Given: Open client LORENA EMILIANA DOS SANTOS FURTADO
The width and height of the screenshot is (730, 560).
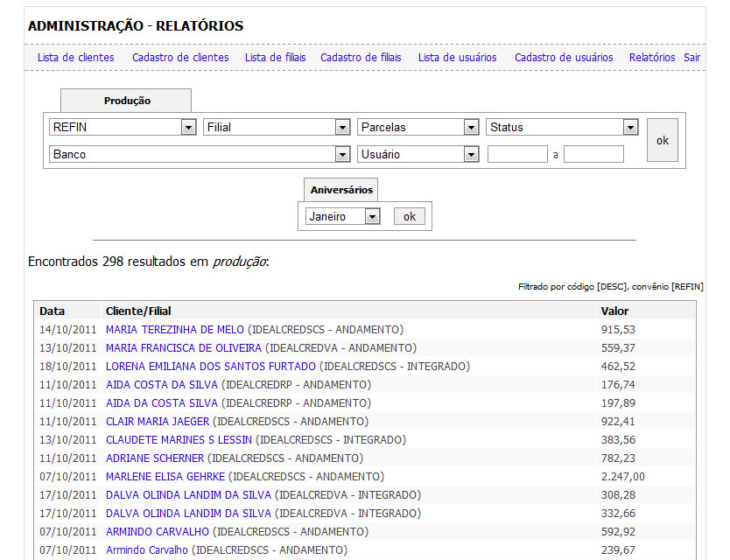Looking at the screenshot, I should pos(210,367).
